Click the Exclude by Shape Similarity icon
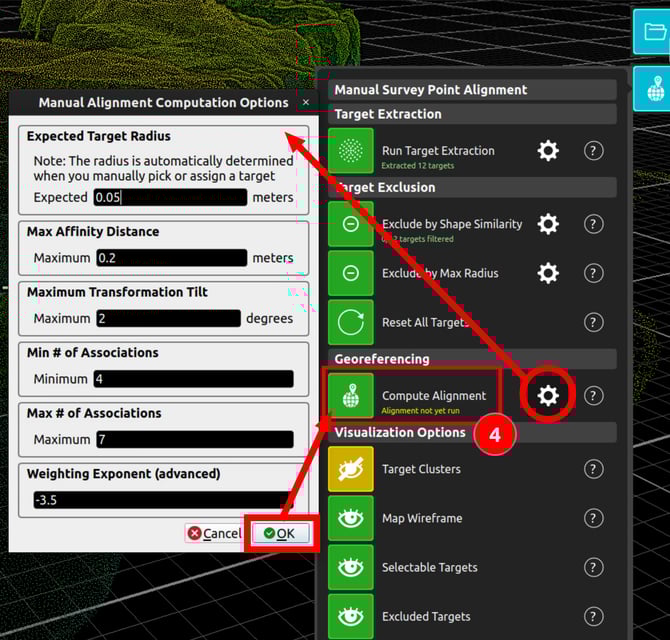This screenshot has width=670, height=640. pos(350,224)
